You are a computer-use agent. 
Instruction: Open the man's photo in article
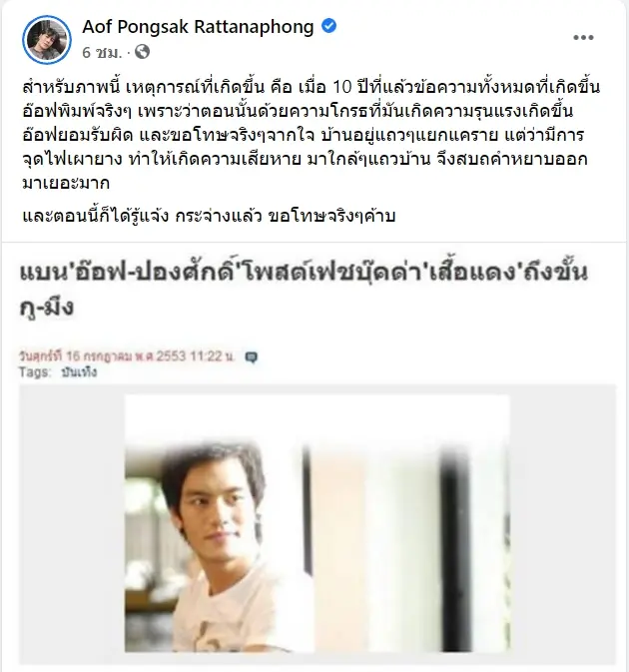[x=317, y=523]
